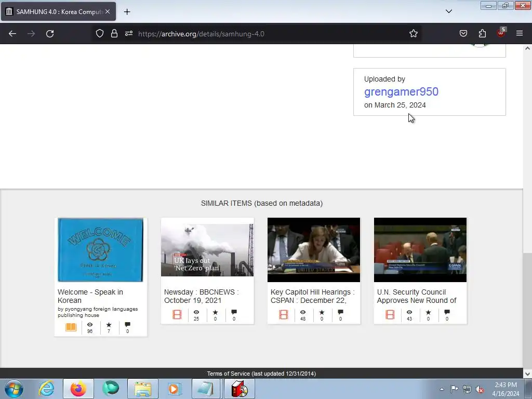Screen dimensions: 532x399
Task: Open site permissions icon in address bar
Action: point(129,34)
